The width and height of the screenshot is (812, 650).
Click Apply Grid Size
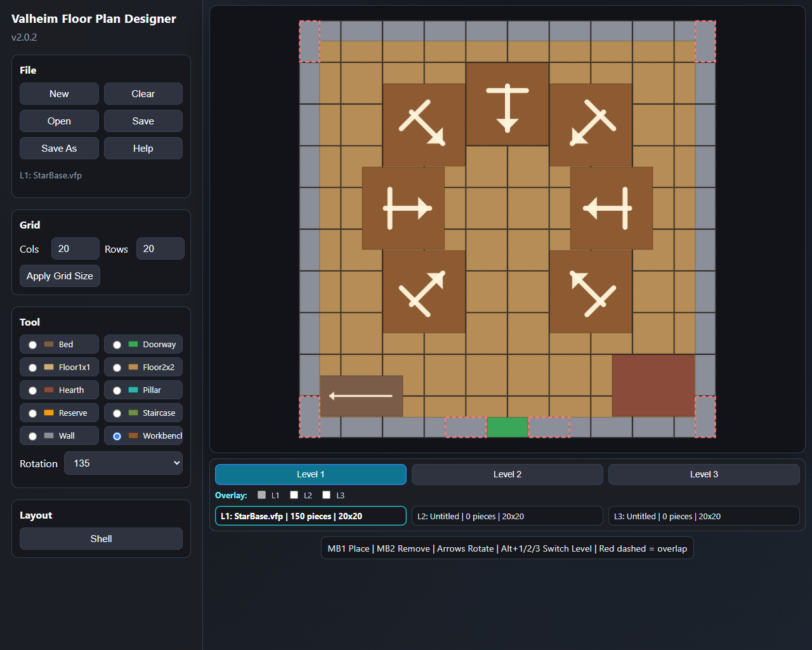[x=60, y=276]
